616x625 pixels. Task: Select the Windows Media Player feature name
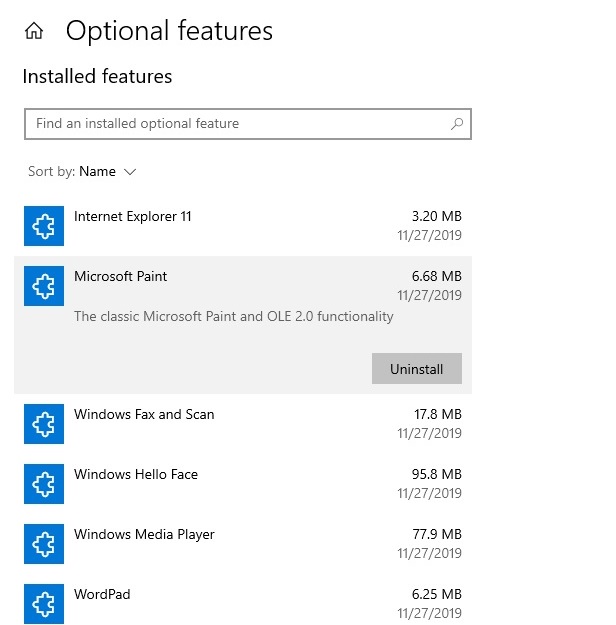[144, 535]
